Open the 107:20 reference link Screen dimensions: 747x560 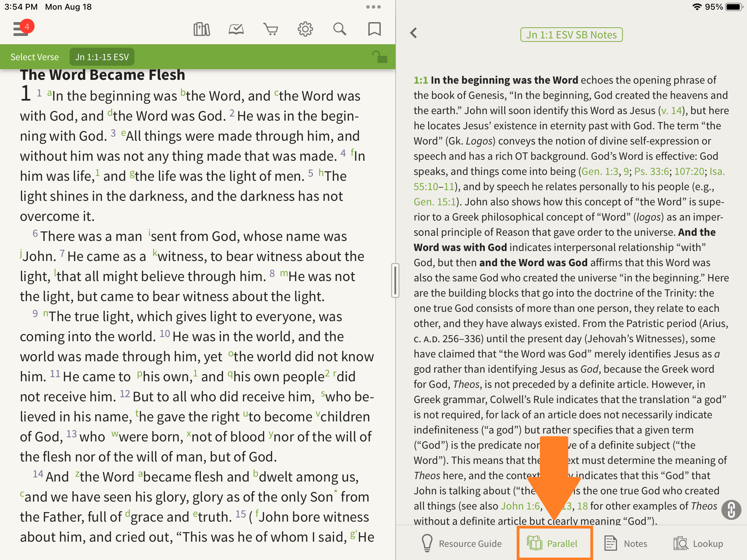tap(689, 171)
